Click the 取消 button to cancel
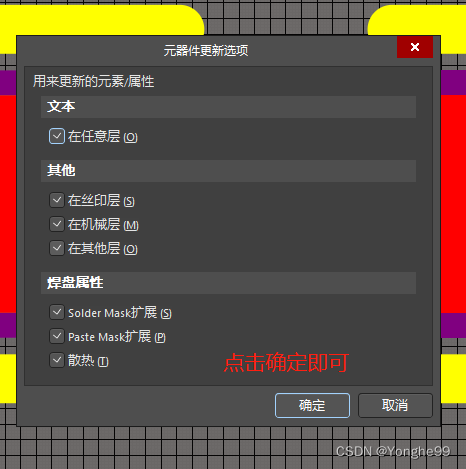Screen dimensions: 466x469 click(x=395, y=405)
